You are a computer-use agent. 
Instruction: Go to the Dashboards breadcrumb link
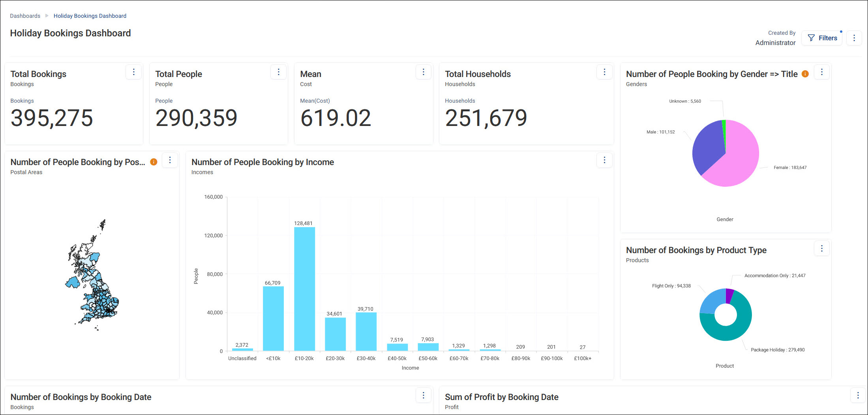[25, 16]
